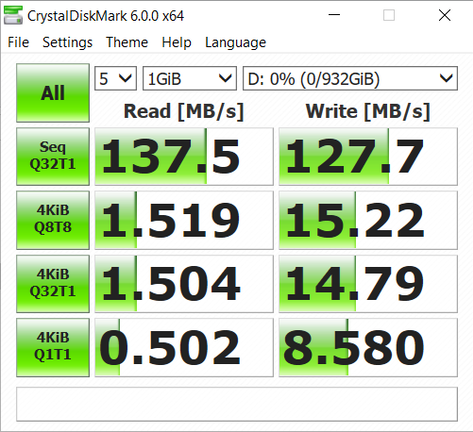Click the 4KiB Q1T1 read result 0.502
This screenshot has height=432, width=473.
[x=184, y=347]
